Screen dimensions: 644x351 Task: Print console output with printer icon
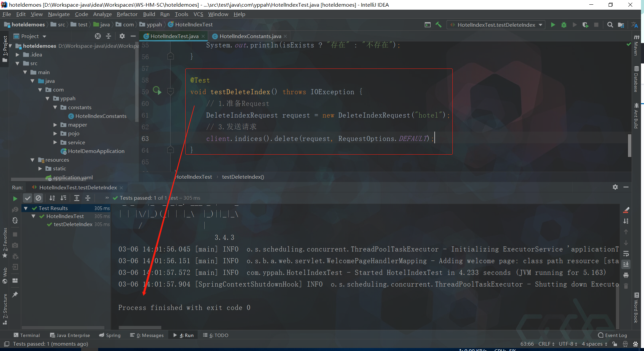pyautogui.click(x=626, y=275)
